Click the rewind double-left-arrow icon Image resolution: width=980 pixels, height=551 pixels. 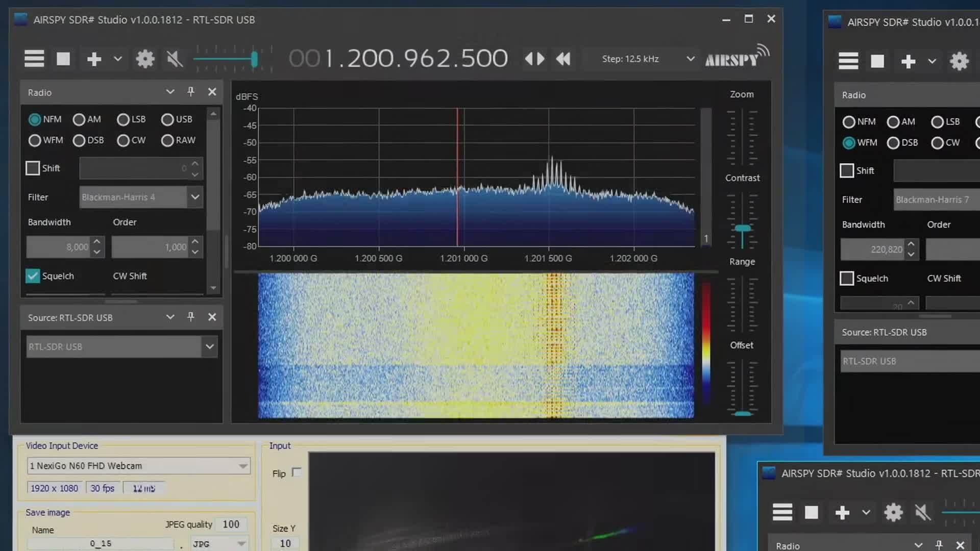(x=563, y=59)
